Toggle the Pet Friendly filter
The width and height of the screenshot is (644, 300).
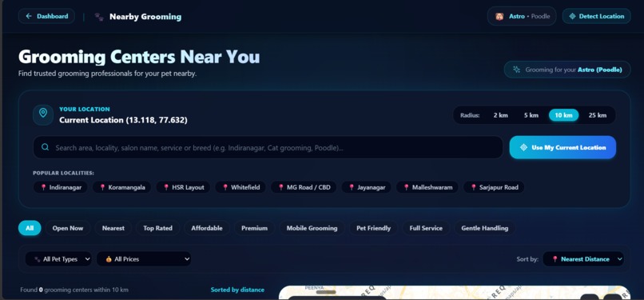pyautogui.click(x=373, y=228)
